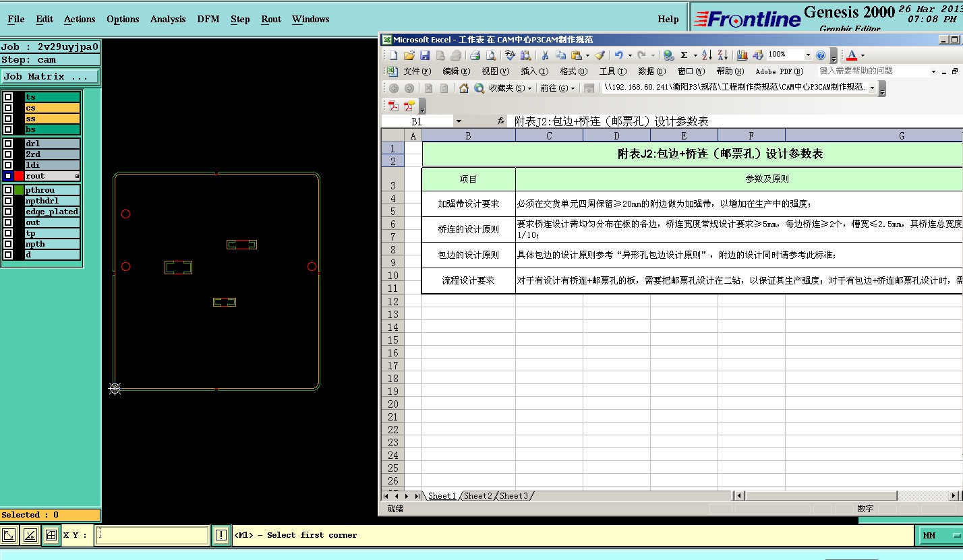This screenshot has width=963, height=560.
Task: Click the green color swatch of pthrou layer
Action: point(19,190)
